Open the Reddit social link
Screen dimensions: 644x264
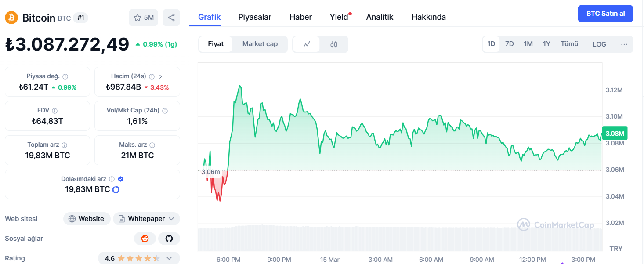click(x=145, y=239)
